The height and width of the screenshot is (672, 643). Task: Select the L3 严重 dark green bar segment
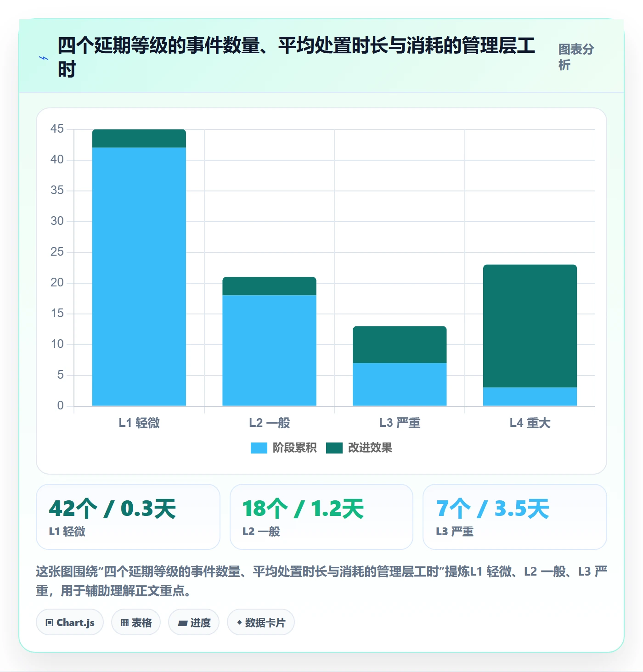point(400,345)
